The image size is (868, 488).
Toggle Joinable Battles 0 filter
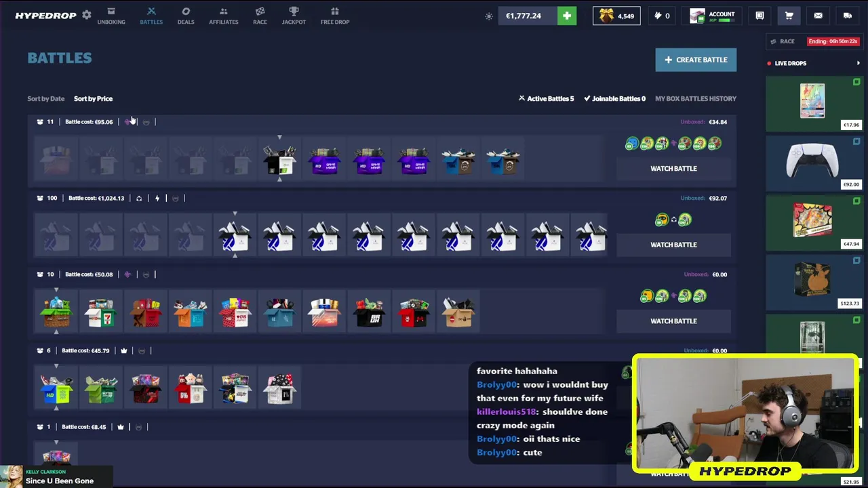(x=615, y=99)
